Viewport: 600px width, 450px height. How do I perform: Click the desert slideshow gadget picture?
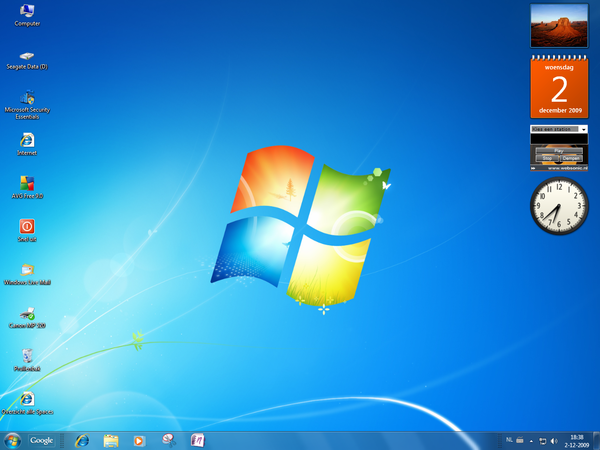(x=559, y=26)
